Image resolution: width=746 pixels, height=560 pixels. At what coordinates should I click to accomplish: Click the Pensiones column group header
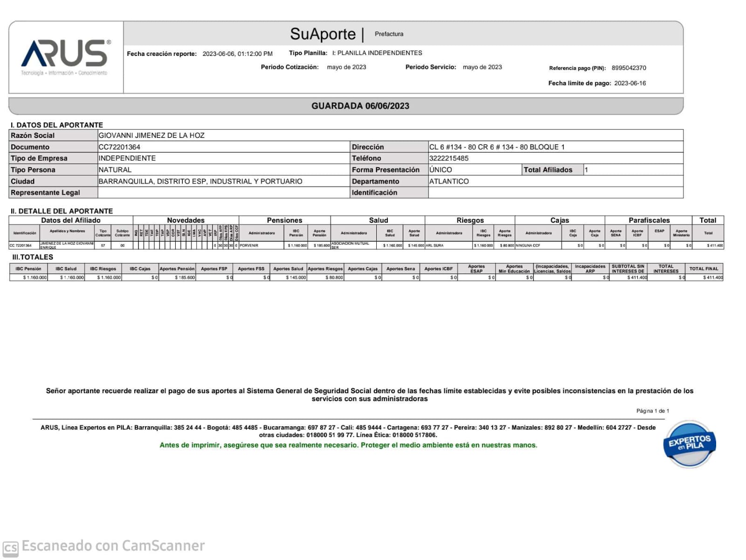pyautogui.click(x=284, y=220)
